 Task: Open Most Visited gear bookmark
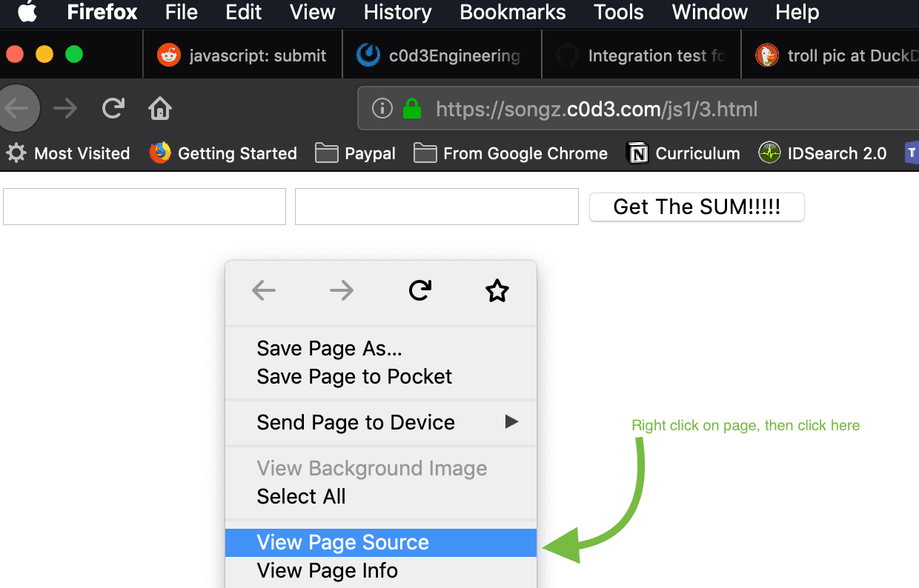(68, 153)
